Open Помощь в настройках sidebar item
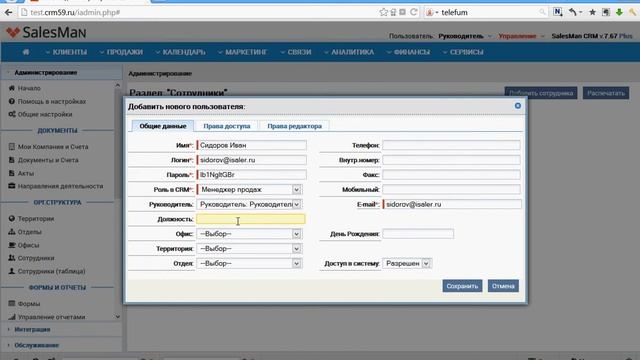The width and height of the screenshot is (640, 360). [51, 101]
